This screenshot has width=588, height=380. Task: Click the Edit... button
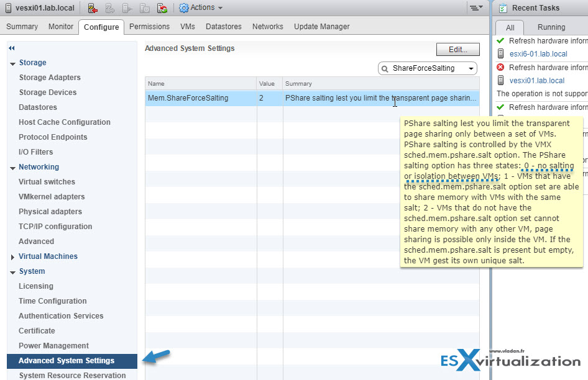click(458, 50)
